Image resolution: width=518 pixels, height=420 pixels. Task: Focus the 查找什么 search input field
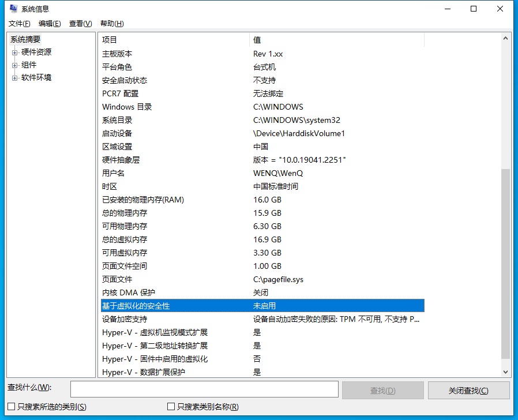[204, 389]
